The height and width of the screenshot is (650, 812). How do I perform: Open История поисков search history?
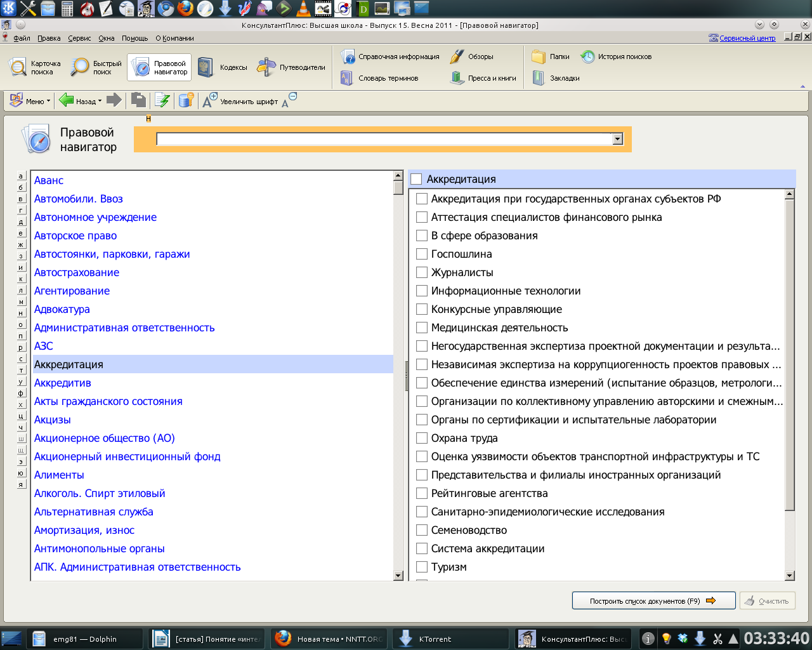coord(616,56)
